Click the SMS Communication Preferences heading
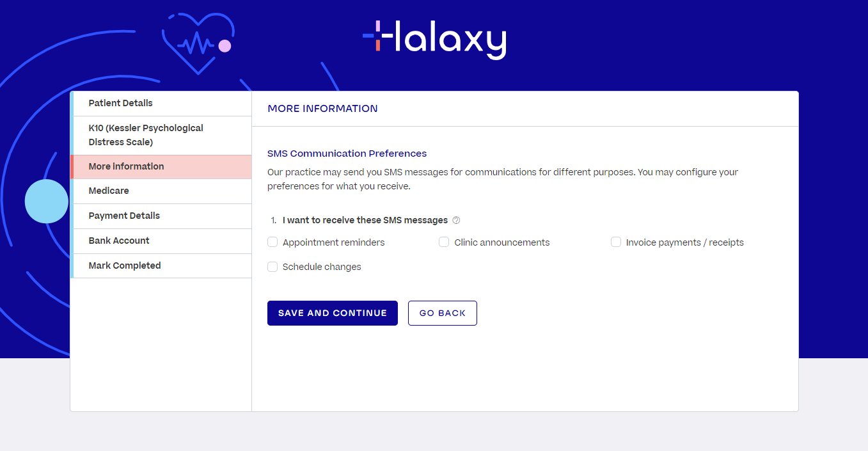868x451 pixels. click(347, 154)
